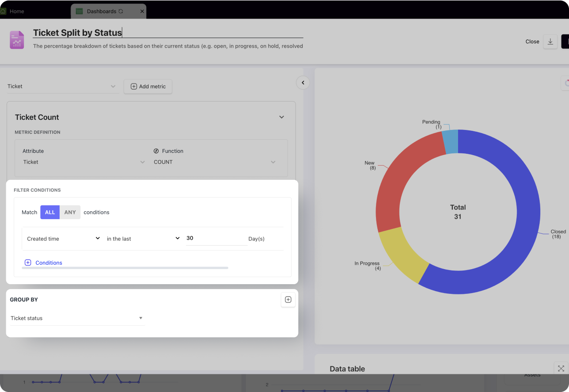
Task: Collapse the editor panel with the left chevron icon
Action: point(303,83)
